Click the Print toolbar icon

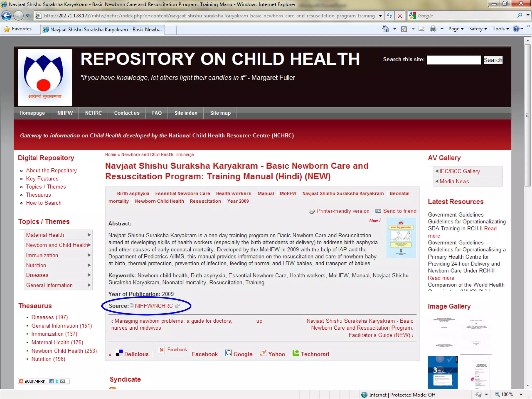[x=433, y=29]
